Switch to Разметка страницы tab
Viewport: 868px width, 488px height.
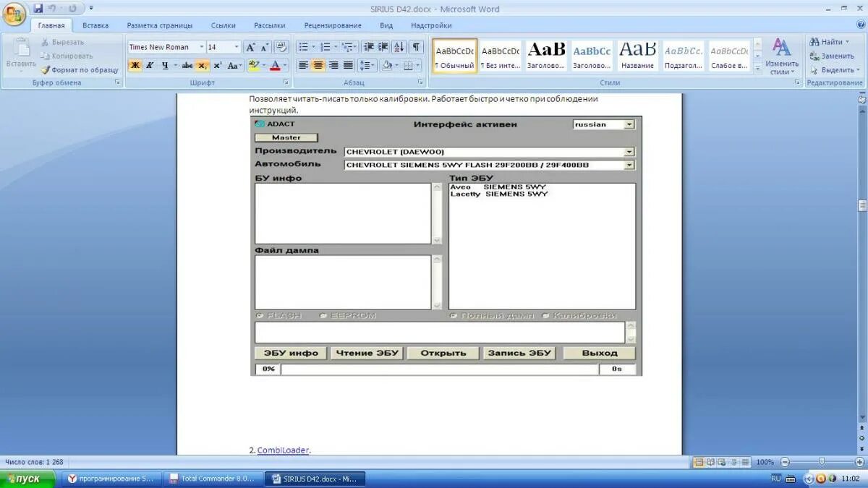(x=160, y=25)
